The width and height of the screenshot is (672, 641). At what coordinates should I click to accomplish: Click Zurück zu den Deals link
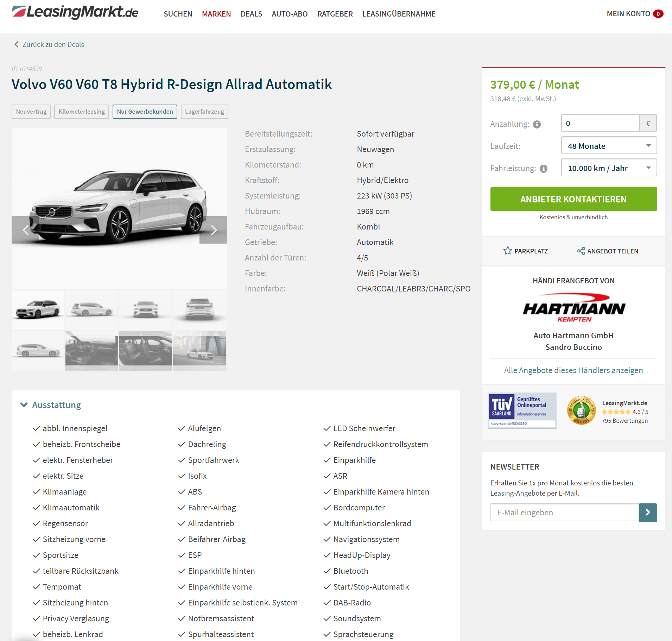[x=53, y=44]
